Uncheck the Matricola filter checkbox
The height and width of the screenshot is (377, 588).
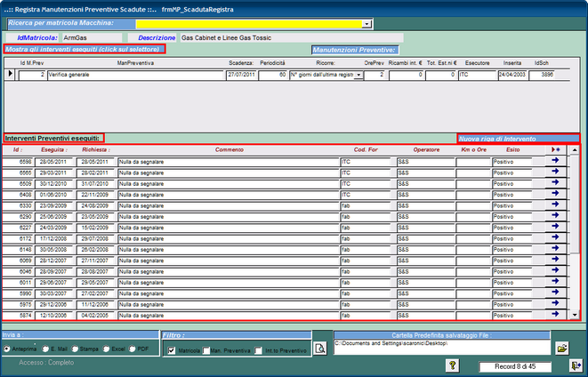(x=172, y=350)
